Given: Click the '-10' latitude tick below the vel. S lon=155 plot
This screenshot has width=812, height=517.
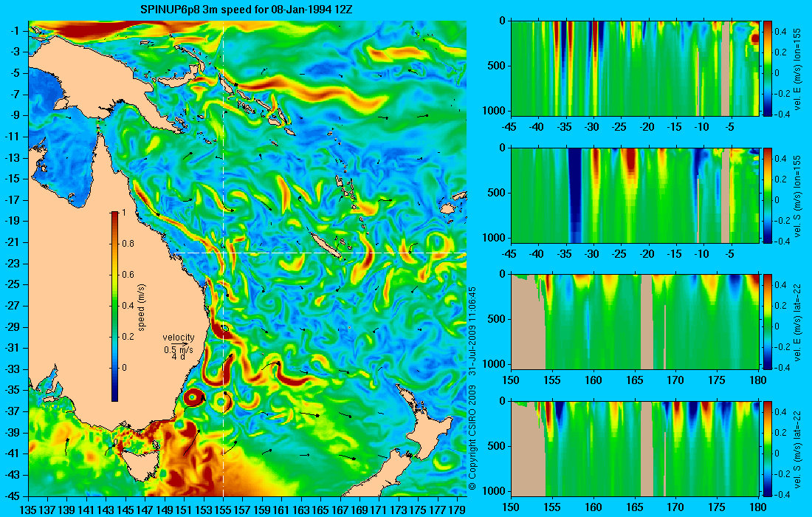Looking at the screenshot, I should 702,254.
